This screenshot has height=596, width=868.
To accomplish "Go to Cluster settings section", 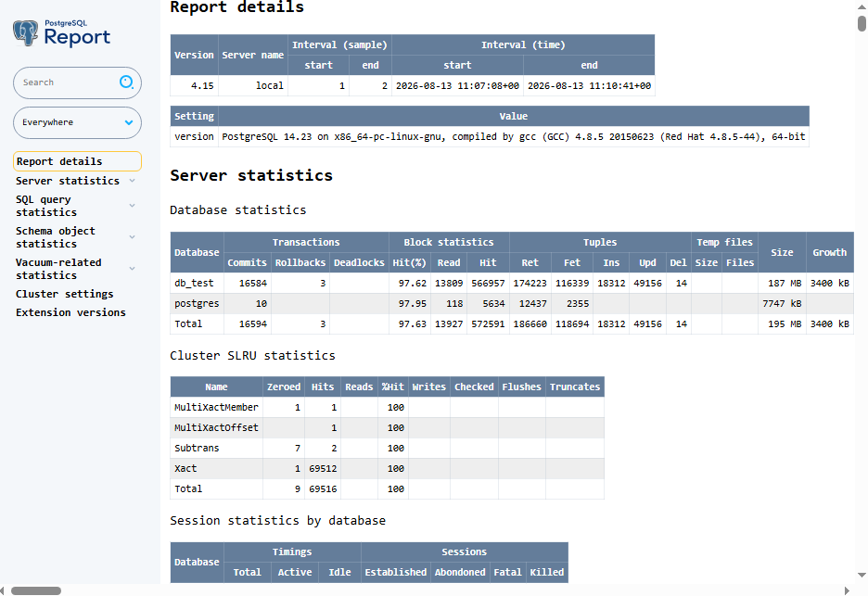I will 65,294.
